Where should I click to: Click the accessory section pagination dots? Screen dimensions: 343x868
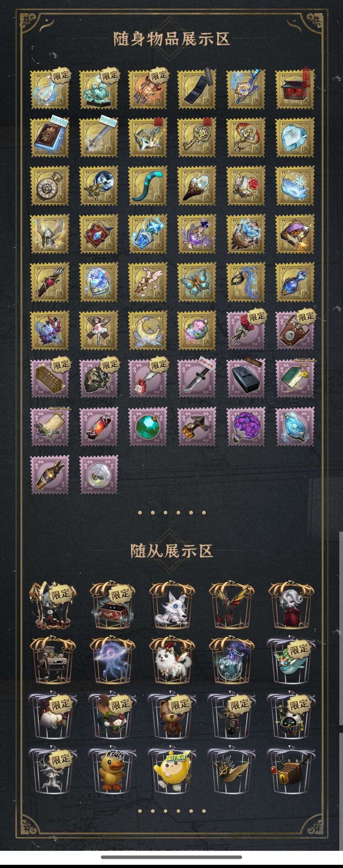(172, 512)
